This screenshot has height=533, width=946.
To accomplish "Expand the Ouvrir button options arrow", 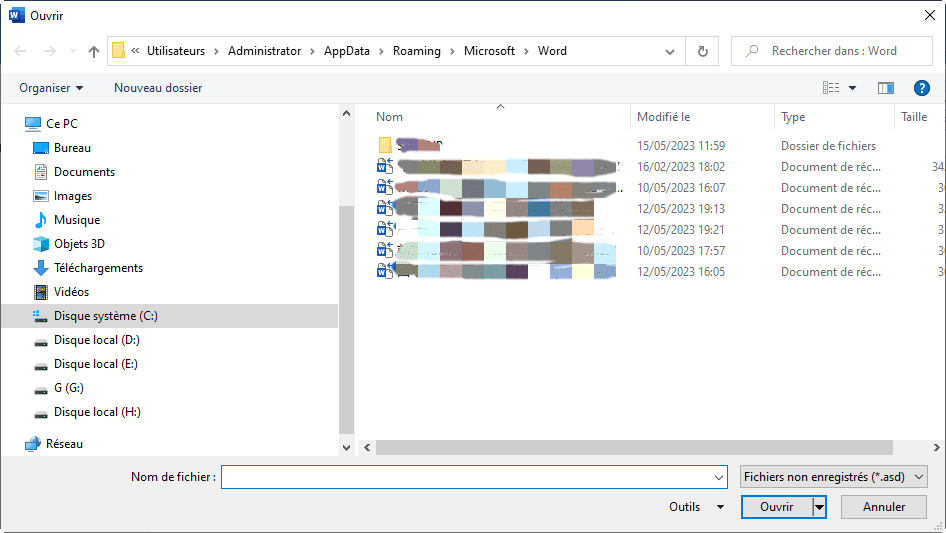I will pyautogui.click(x=819, y=507).
